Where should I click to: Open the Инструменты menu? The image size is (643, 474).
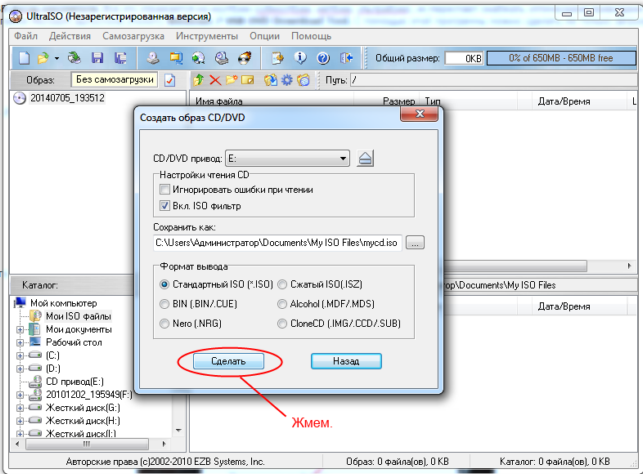pyautogui.click(x=207, y=36)
